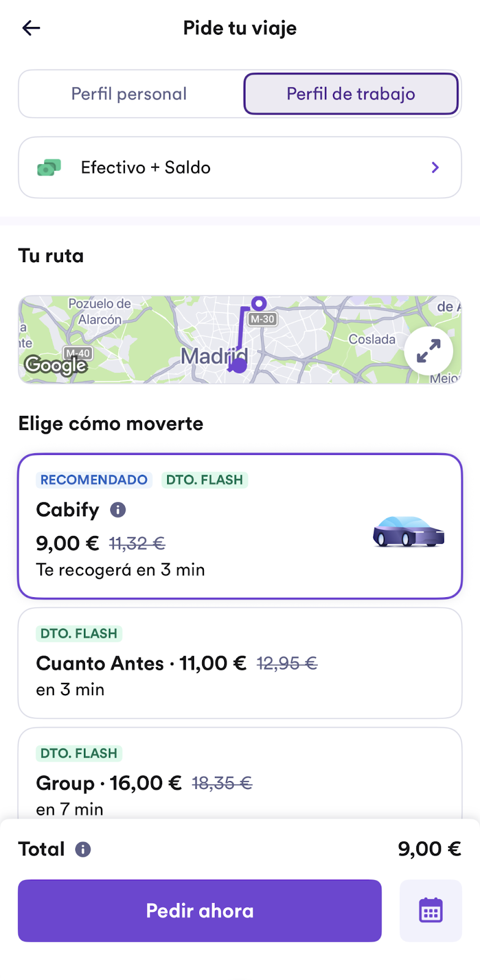Open the schedule ride calendar icon
The height and width of the screenshot is (980, 480).
pos(430,911)
